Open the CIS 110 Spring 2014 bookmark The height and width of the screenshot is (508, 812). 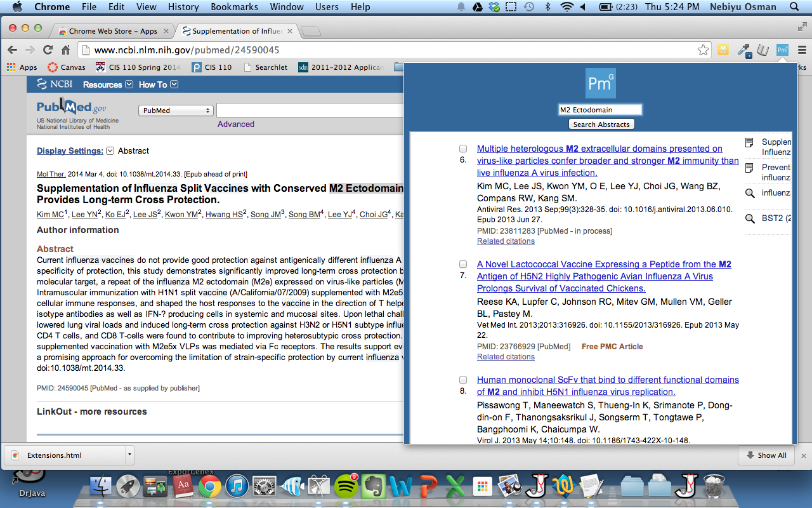(x=138, y=67)
